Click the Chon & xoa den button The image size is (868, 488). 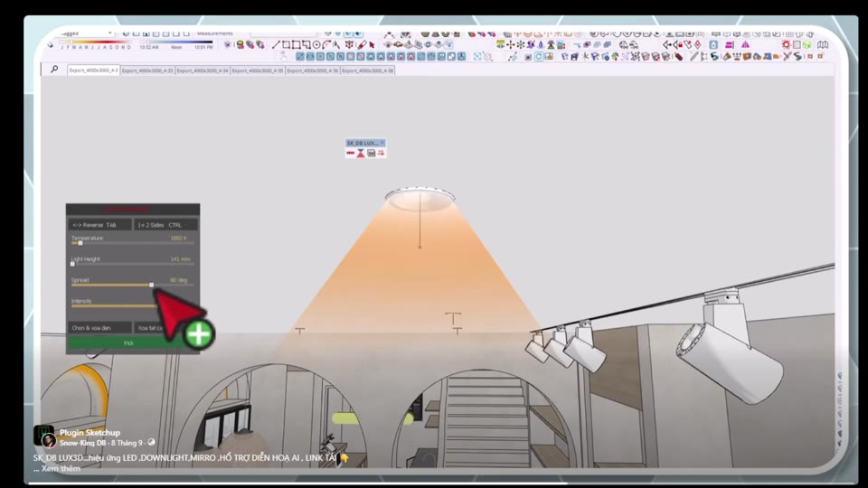[x=100, y=327]
